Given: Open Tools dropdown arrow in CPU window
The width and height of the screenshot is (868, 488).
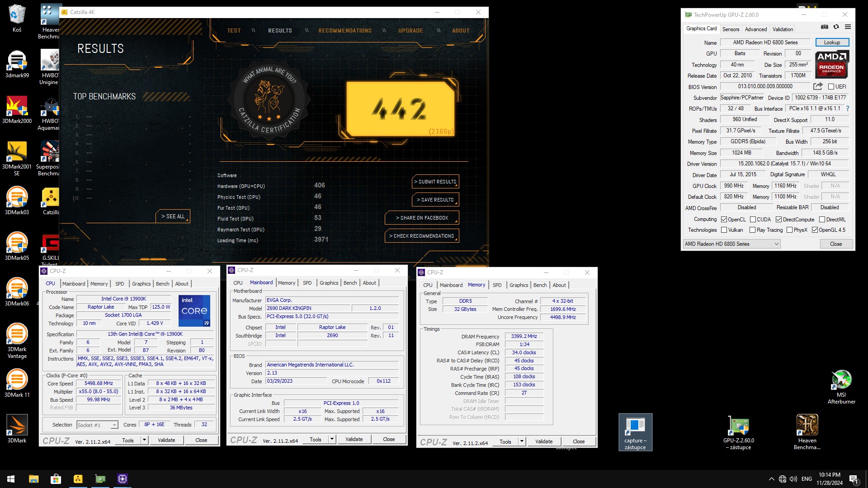Looking at the screenshot, I should click(x=144, y=440).
